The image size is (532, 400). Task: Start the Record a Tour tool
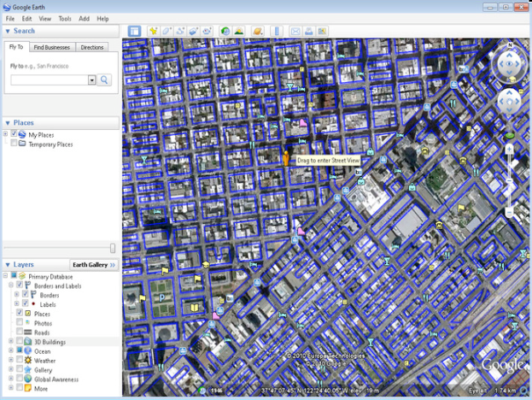coord(207,32)
